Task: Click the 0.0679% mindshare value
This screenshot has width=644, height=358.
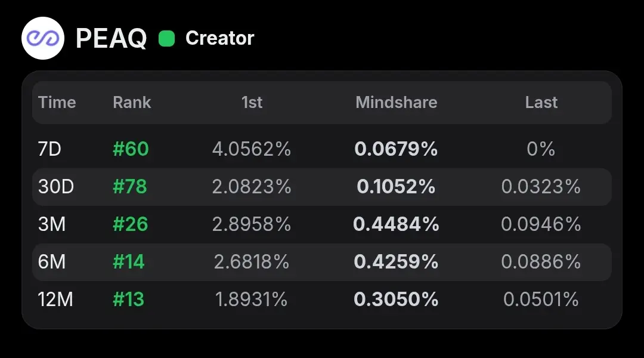Action: coord(396,149)
